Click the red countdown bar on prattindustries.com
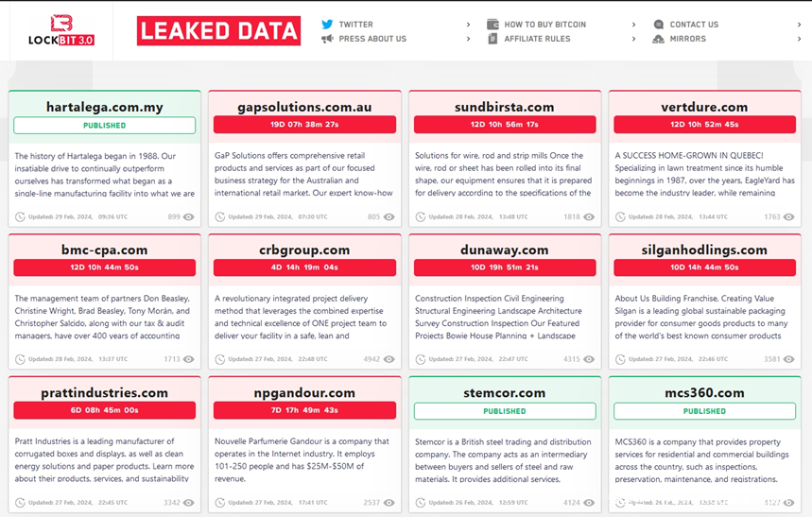 104,410
